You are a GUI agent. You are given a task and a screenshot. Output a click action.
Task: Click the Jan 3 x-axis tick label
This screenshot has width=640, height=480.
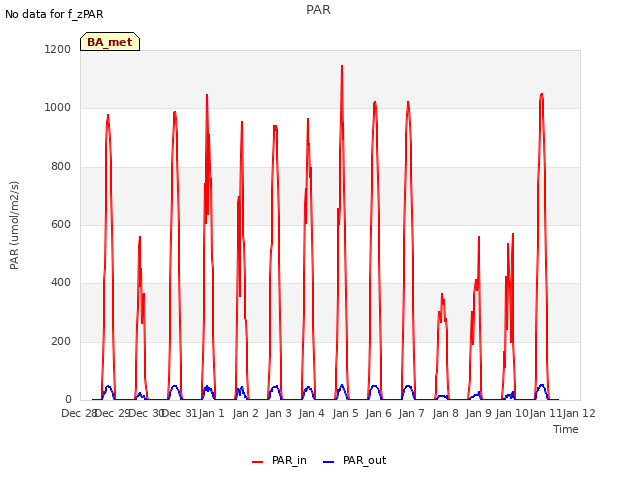pos(279,413)
